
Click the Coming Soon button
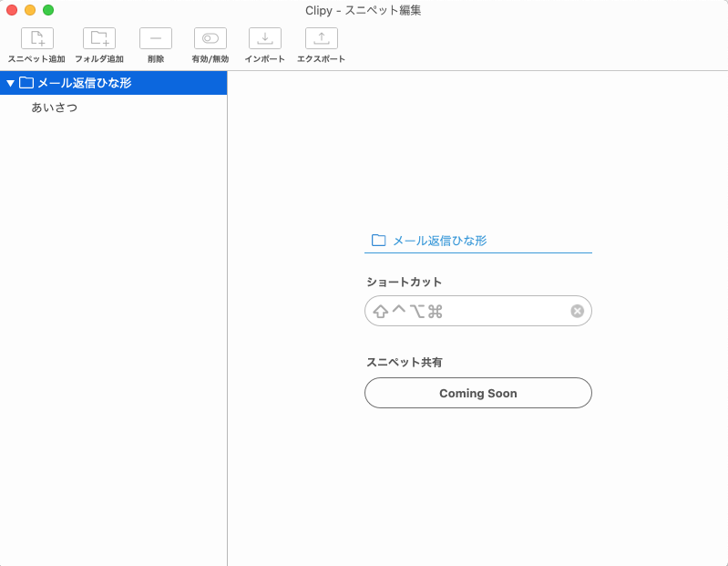coord(478,393)
